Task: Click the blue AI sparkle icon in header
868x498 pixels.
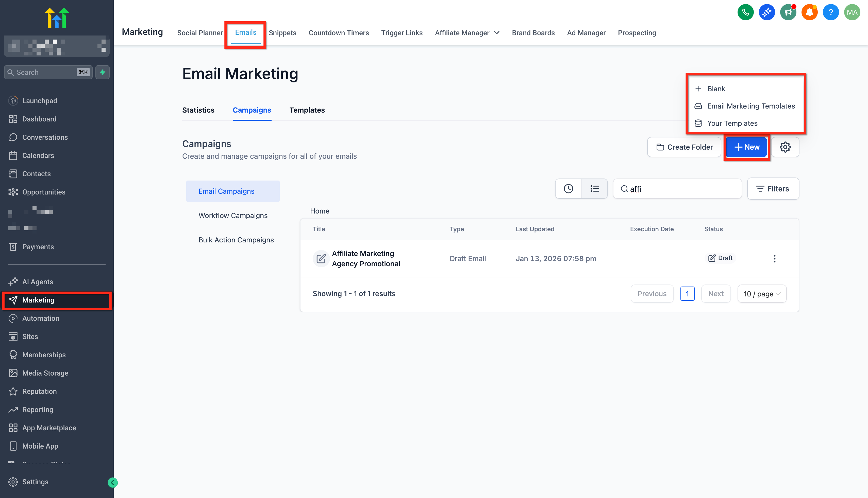Action: coord(767,13)
